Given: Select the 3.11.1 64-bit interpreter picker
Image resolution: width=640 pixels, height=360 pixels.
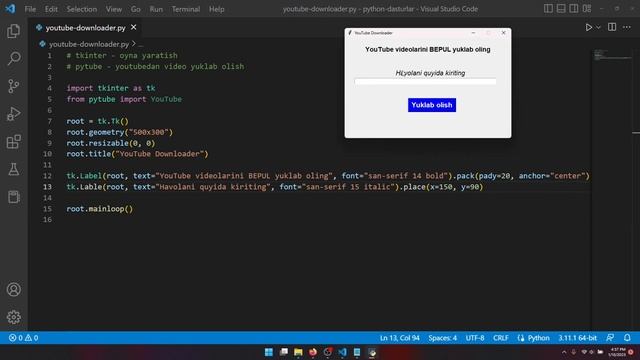Looking at the screenshot, I should (577, 338).
